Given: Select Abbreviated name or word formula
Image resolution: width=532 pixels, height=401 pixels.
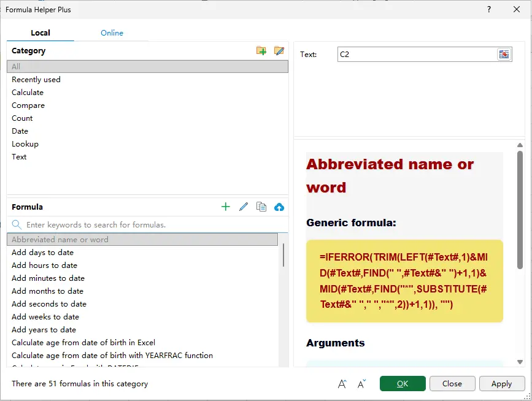Looking at the screenshot, I should tap(142, 239).
